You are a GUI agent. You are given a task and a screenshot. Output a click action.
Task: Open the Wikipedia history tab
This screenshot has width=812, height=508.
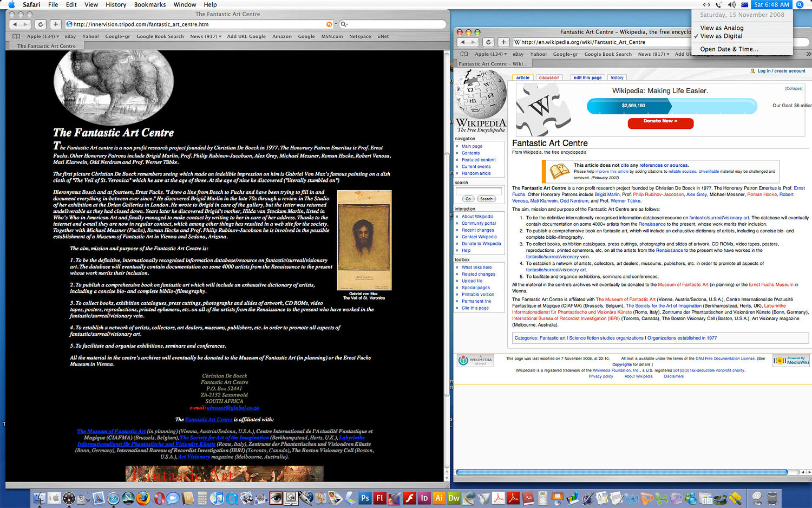pos(617,77)
